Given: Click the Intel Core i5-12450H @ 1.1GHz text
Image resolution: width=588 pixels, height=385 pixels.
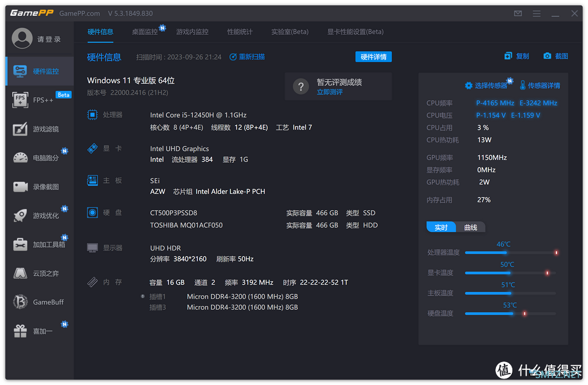Looking at the screenshot, I should [198, 115].
